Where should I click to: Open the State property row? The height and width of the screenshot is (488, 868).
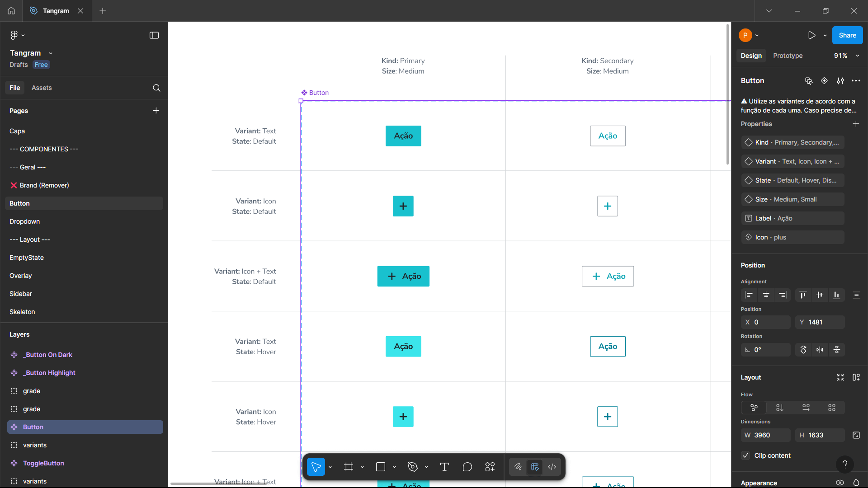[793, 180]
